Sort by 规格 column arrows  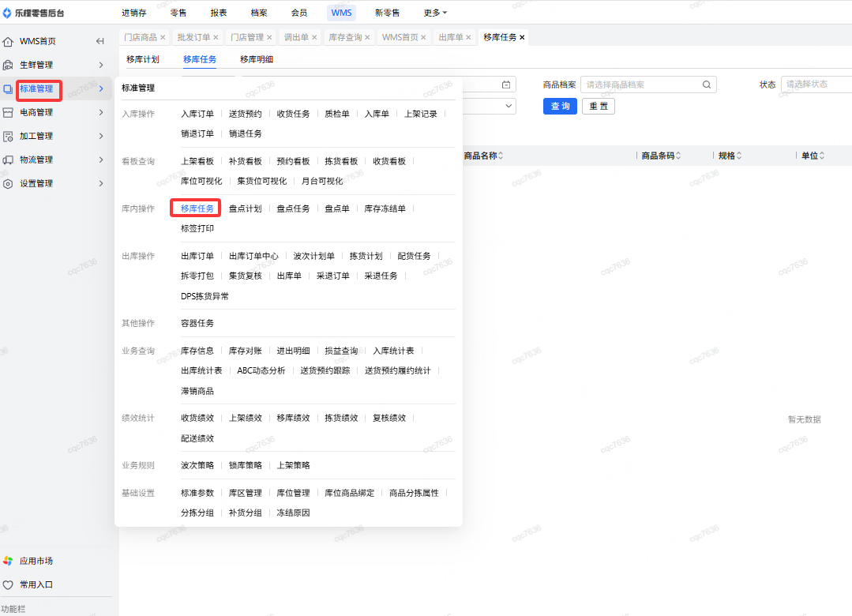739,156
